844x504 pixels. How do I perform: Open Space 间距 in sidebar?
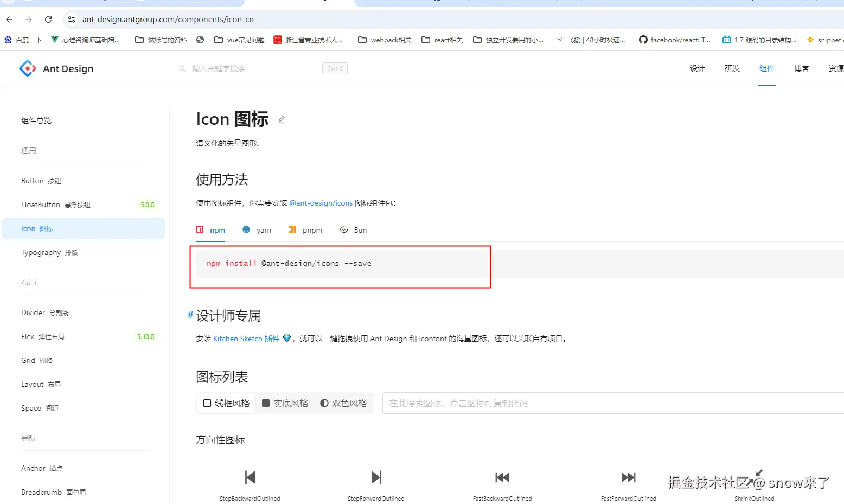84,408
